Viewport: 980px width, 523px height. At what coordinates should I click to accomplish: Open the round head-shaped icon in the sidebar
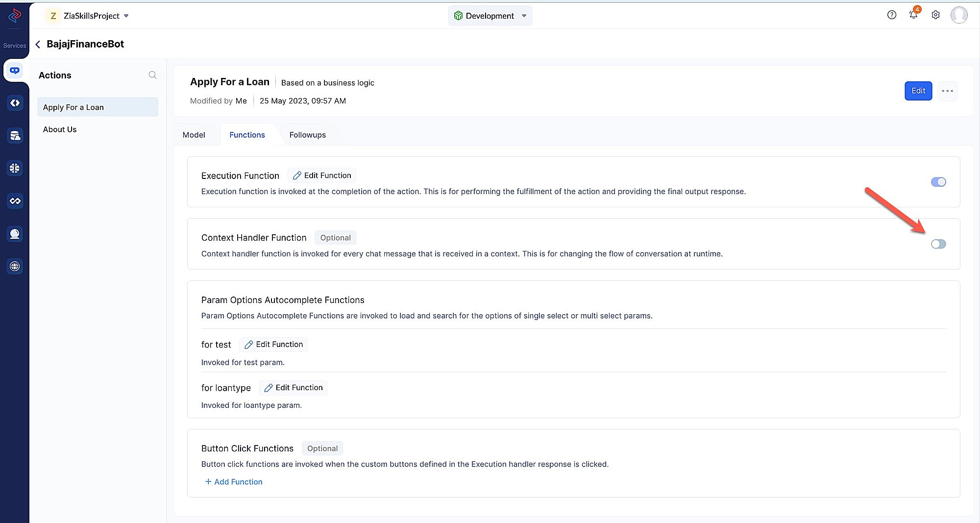15,234
